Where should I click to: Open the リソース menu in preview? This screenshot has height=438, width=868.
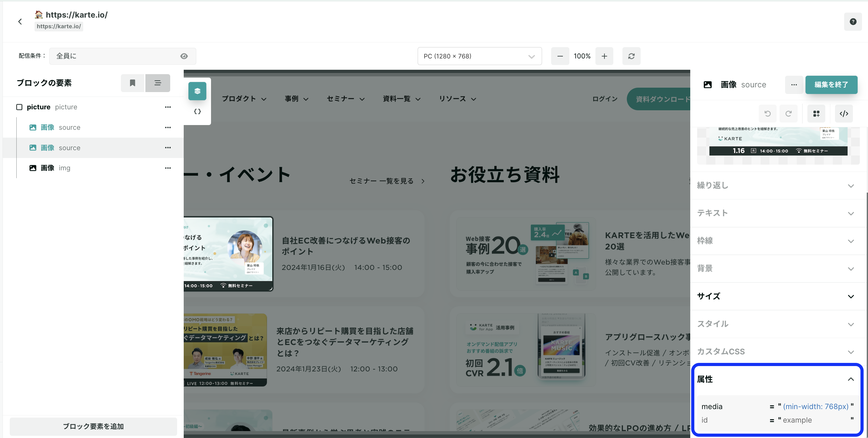tap(458, 99)
